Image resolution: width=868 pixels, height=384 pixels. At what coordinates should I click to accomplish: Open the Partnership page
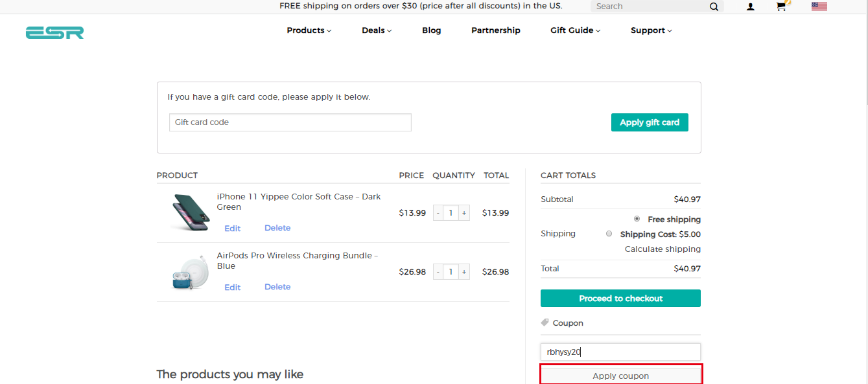tap(496, 30)
